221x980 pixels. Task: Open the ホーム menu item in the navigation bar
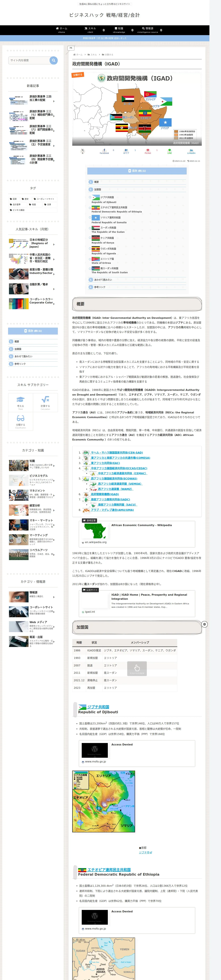61,30
